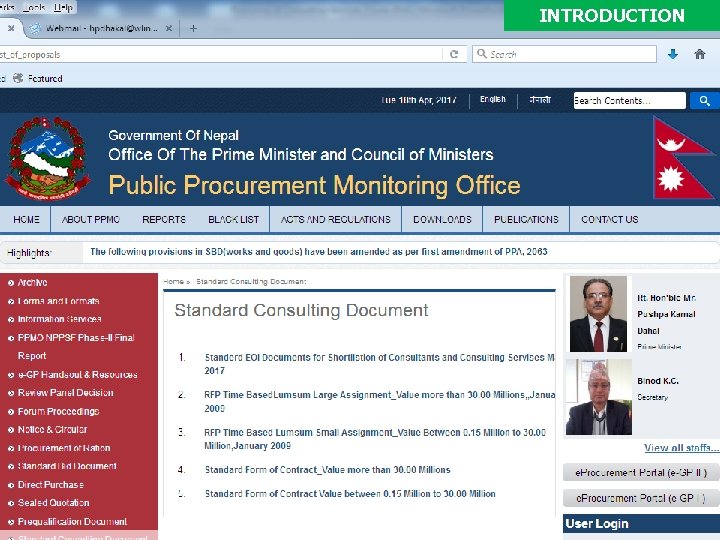Click the Search Contents input box
Viewport: 720px width, 540px height.
click(x=630, y=101)
